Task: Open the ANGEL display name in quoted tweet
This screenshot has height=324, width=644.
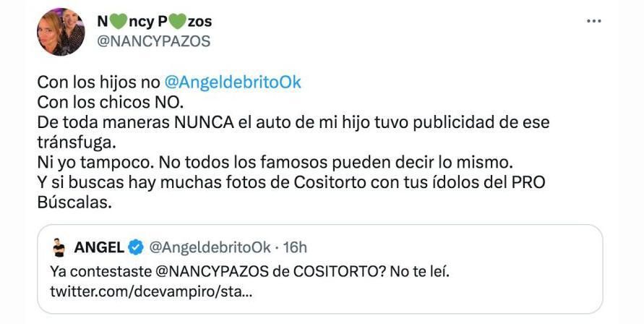Action: point(99,247)
